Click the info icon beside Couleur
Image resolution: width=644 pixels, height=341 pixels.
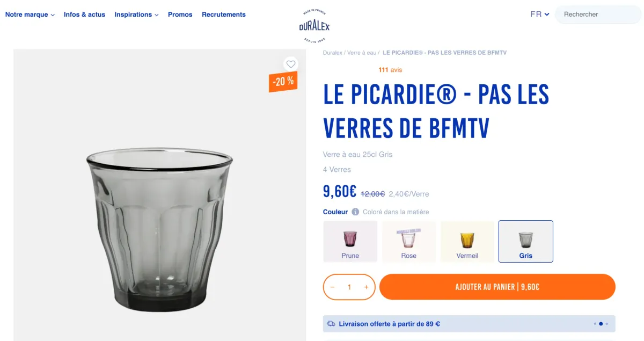pos(355,212)
